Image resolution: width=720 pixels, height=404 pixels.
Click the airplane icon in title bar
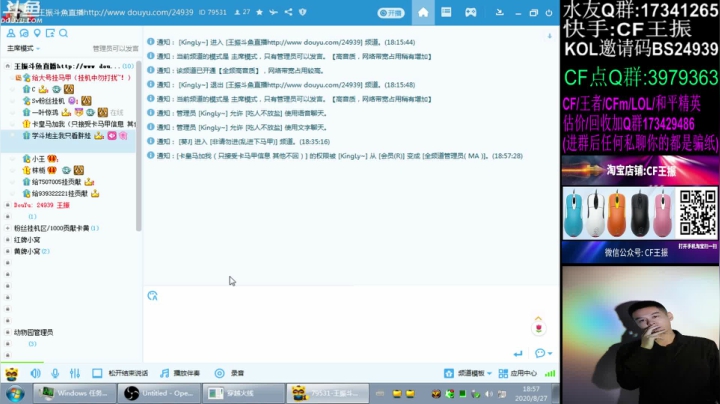point(274,12)
